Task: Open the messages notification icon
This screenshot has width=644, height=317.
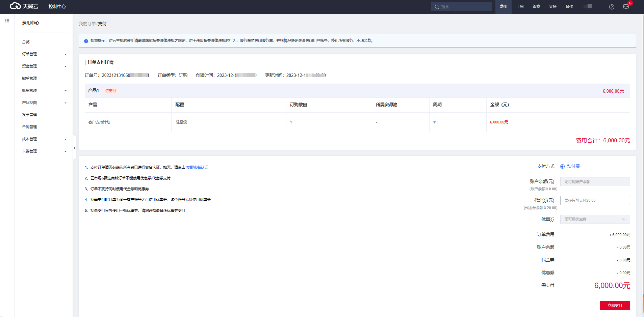Action: [626, 7]
